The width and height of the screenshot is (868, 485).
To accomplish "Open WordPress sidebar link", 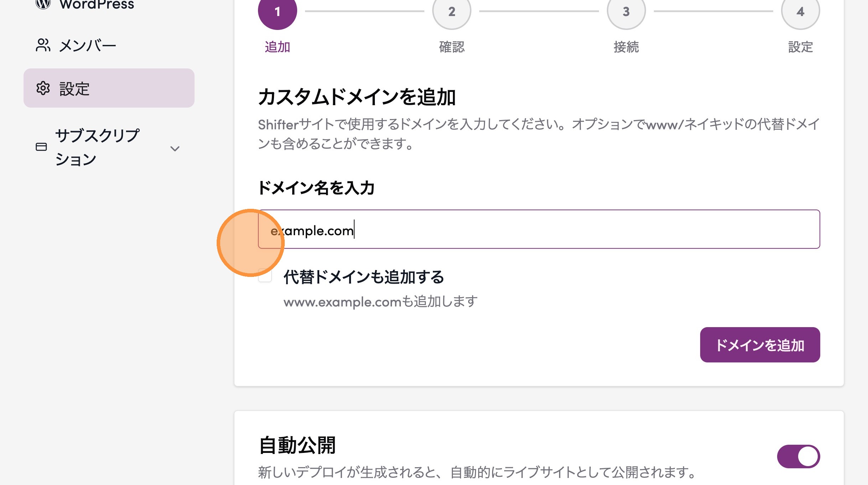I will 97,4.
